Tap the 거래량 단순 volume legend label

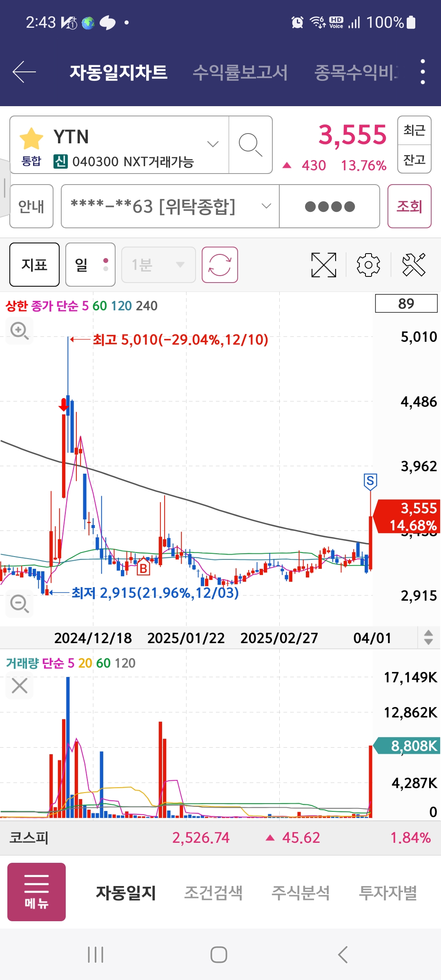(35, 663)
